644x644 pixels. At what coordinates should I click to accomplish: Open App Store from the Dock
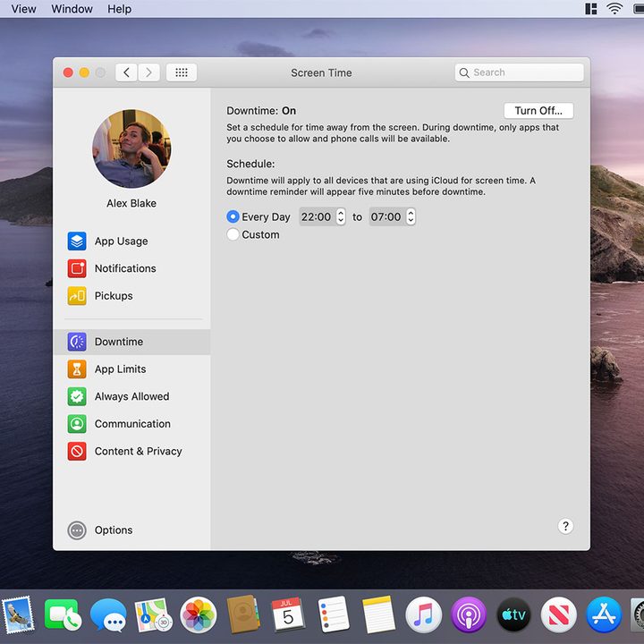click(604, 614)
